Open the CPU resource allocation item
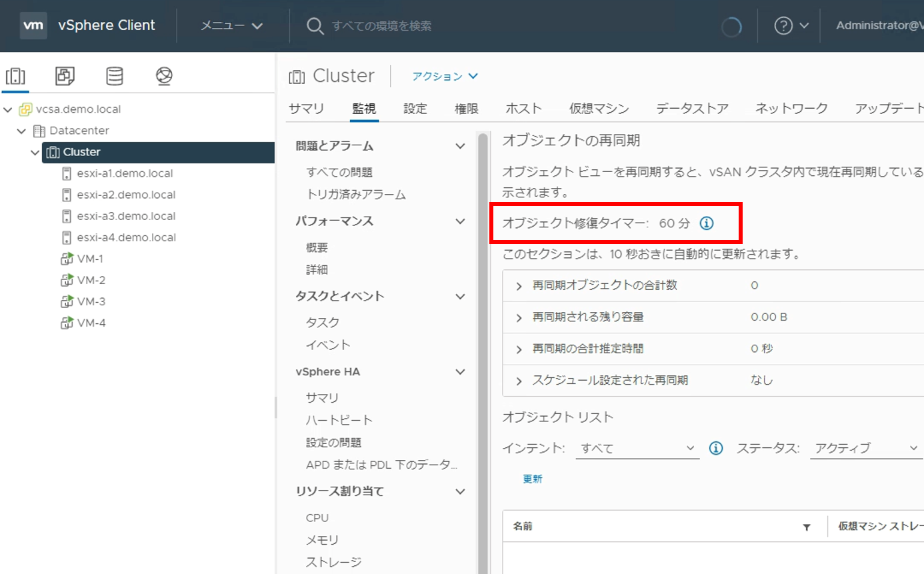The height and width of the screenshot is (574, 924). click(x=317, y=518)
